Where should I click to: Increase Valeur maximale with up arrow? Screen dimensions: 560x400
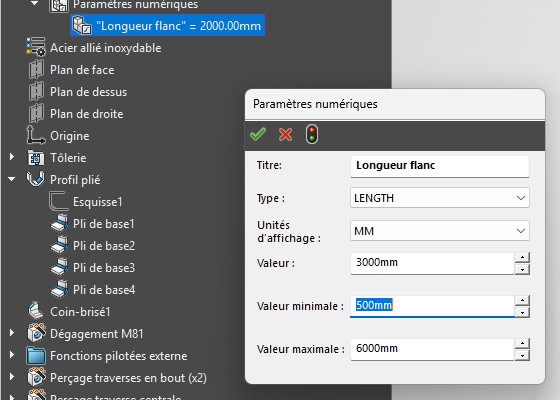[x=522, y=343]
